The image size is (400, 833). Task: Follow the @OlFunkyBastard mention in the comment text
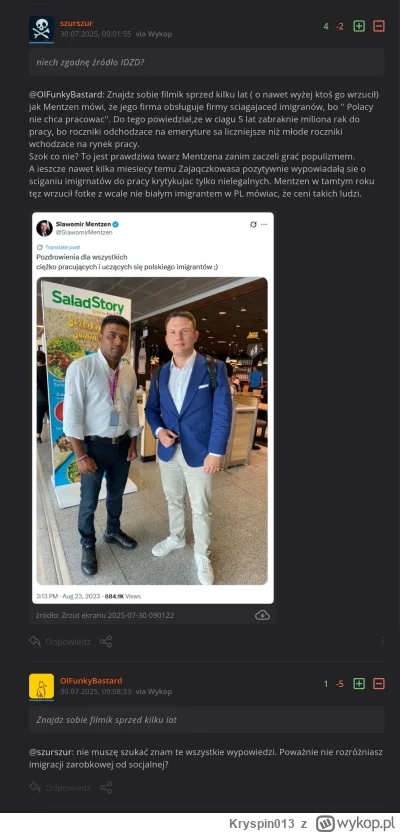pyautogui.click(x=66, y=95)
